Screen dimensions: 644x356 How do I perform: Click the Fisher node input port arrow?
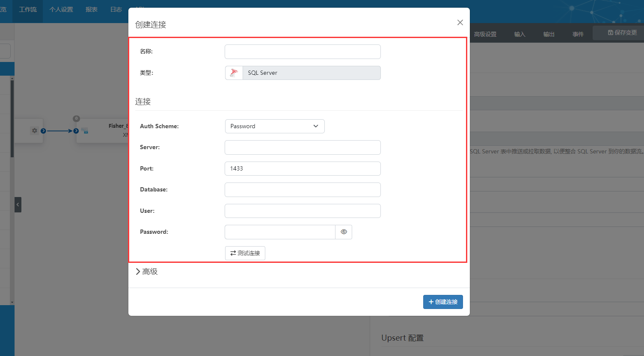76,131
